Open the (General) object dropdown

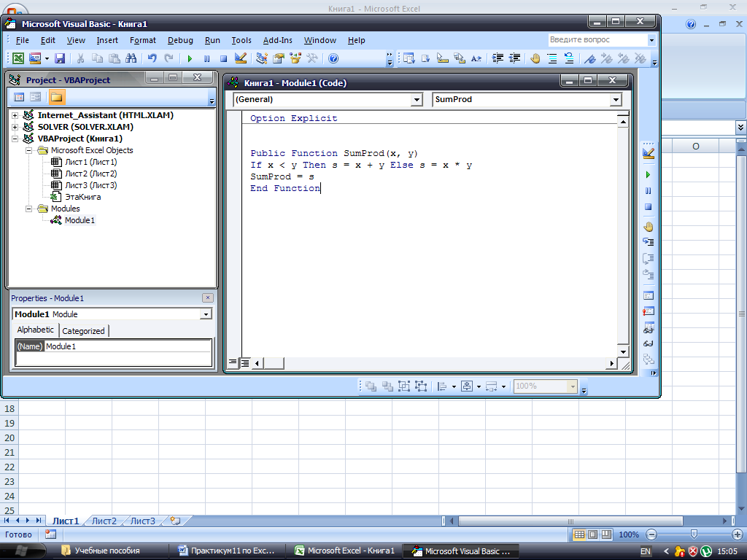pyautogui.click(x=417, y=99)
